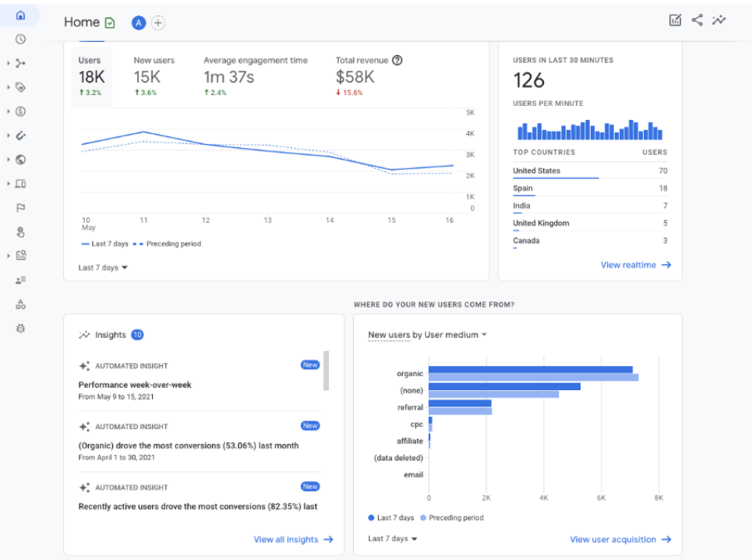Expand the Monetization section arrow in sidebar
The width and height of the screenshot is (752, 560).
[8, 111]
